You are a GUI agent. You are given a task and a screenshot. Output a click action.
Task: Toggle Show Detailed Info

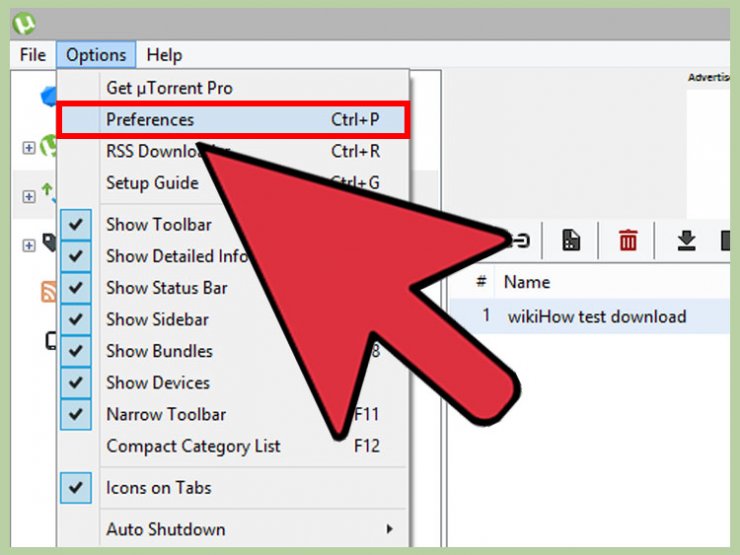pyautogui.click(x=233, y=256)
